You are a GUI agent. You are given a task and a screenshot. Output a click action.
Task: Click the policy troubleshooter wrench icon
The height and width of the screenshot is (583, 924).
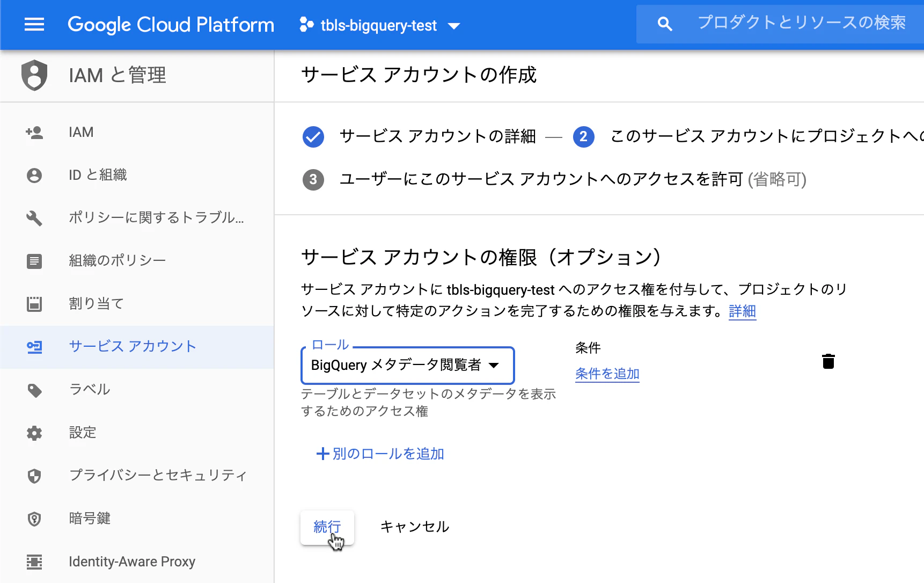pos(34,218)
